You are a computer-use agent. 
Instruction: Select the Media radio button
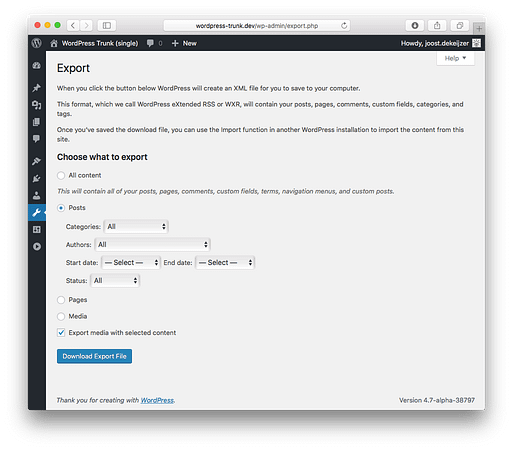click(x=61, y=316)
